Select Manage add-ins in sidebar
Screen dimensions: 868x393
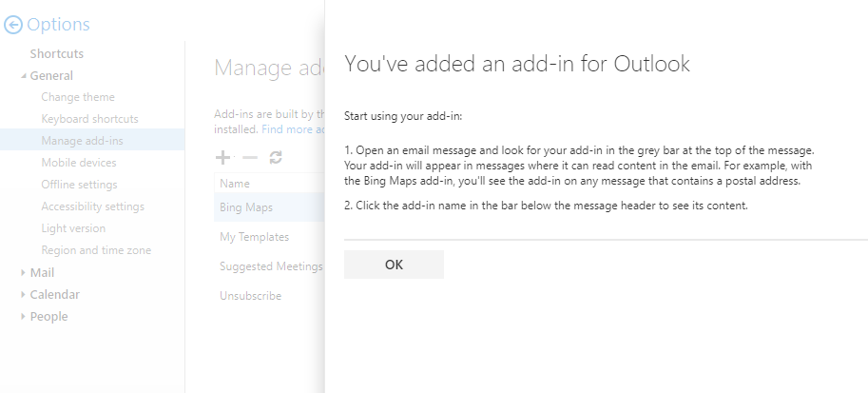92,140
